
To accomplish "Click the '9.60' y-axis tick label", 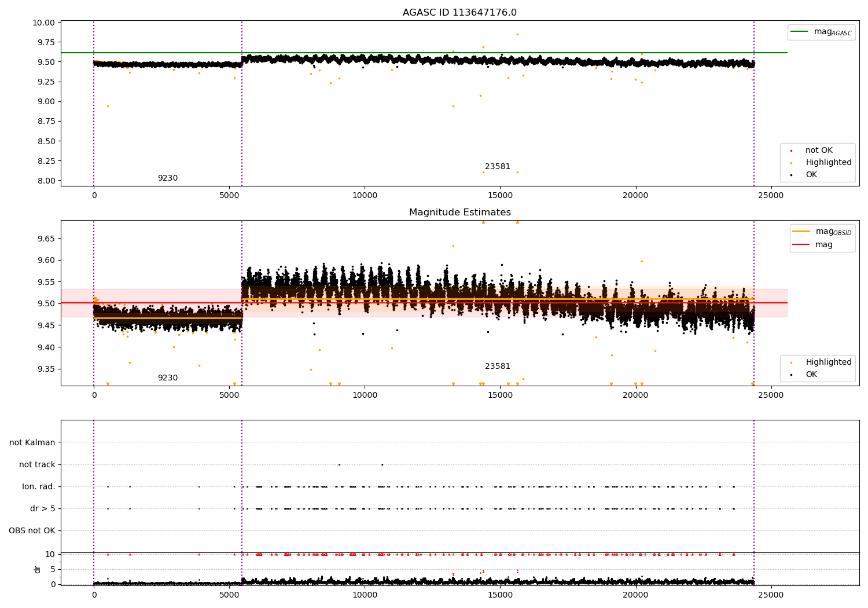I will (47, 260).
